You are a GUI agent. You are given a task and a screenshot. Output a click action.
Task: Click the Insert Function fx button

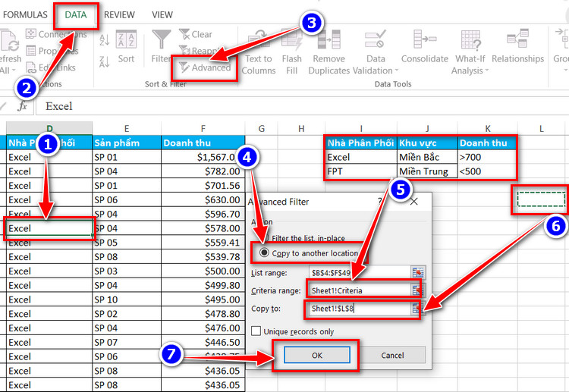pyautogui.click(x=23, y=106)
